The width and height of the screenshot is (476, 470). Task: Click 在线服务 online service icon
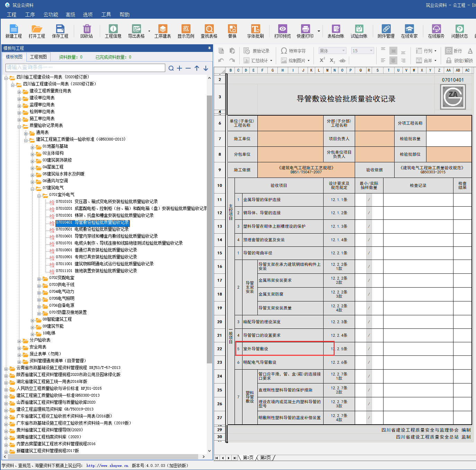[436, 31]
